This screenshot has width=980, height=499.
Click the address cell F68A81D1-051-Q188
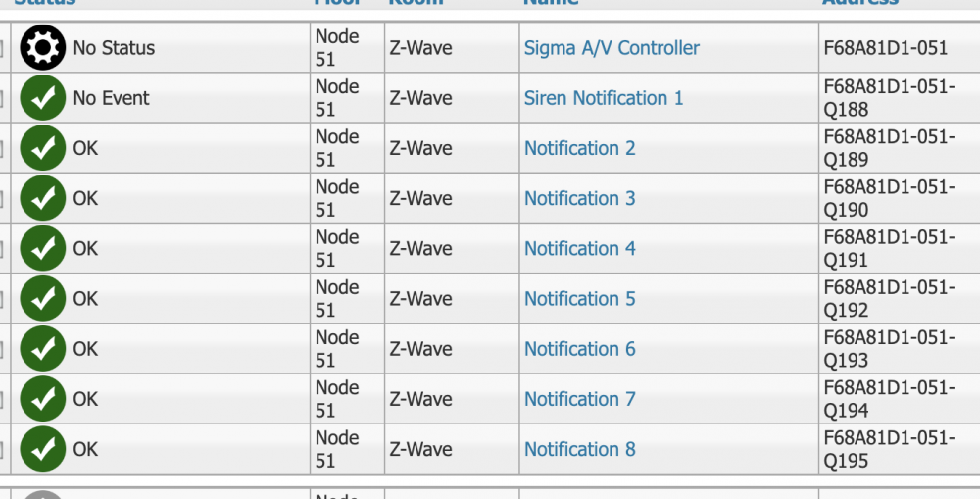coord(889,98)
